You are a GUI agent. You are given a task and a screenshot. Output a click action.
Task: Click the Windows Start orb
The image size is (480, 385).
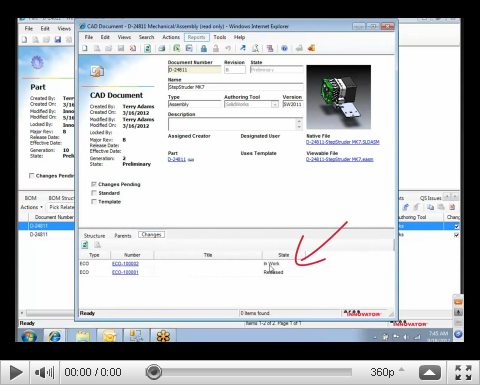29,336
